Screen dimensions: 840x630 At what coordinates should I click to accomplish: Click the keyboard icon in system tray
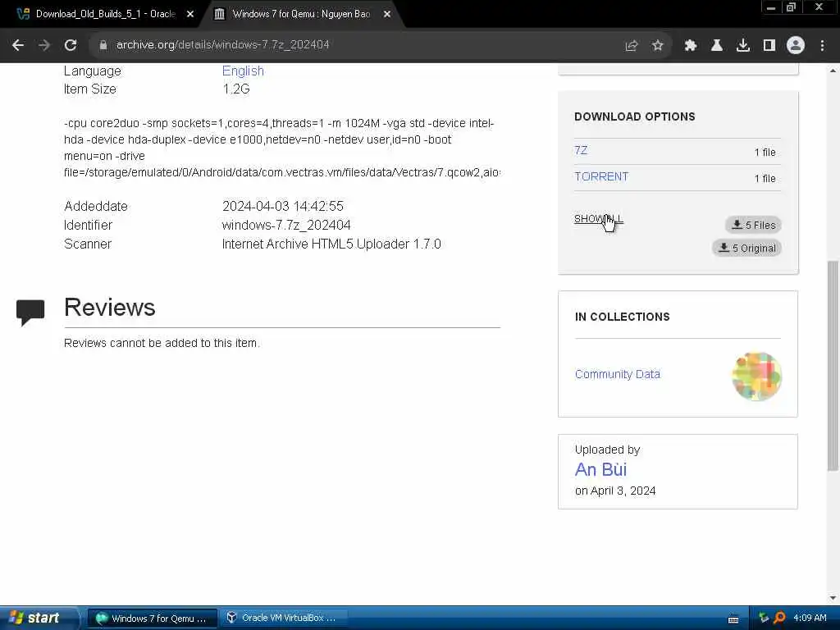[733, 619]
